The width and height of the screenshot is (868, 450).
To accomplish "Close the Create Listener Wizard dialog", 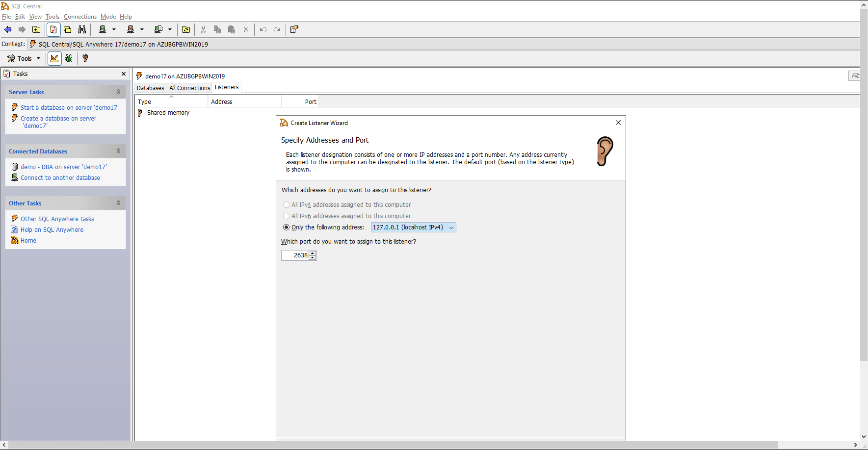I will (618, 123).
